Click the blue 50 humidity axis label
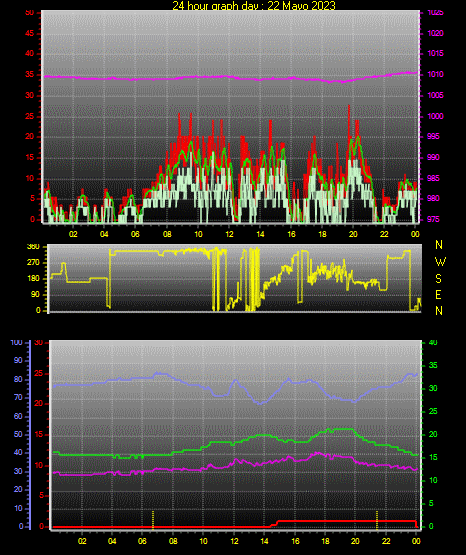The height and width of the screenshot is (555, 466). tap(18, 434)
